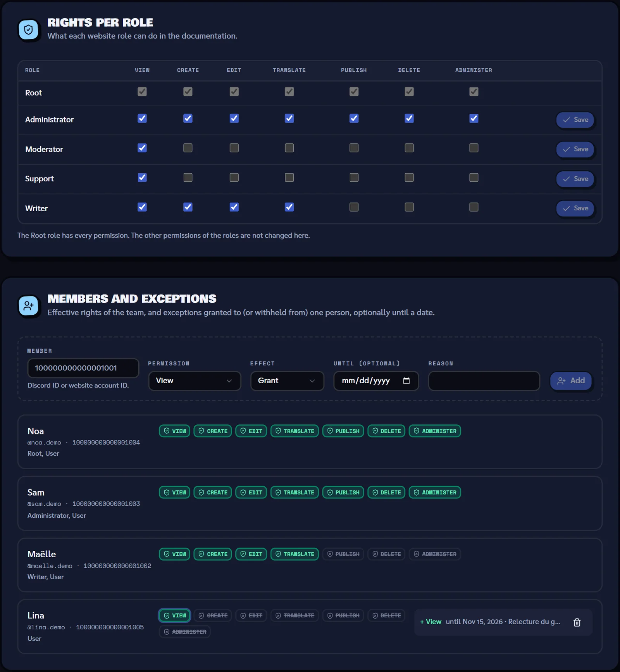Uncheck Administrator's Publish permission

pos(354,119)
